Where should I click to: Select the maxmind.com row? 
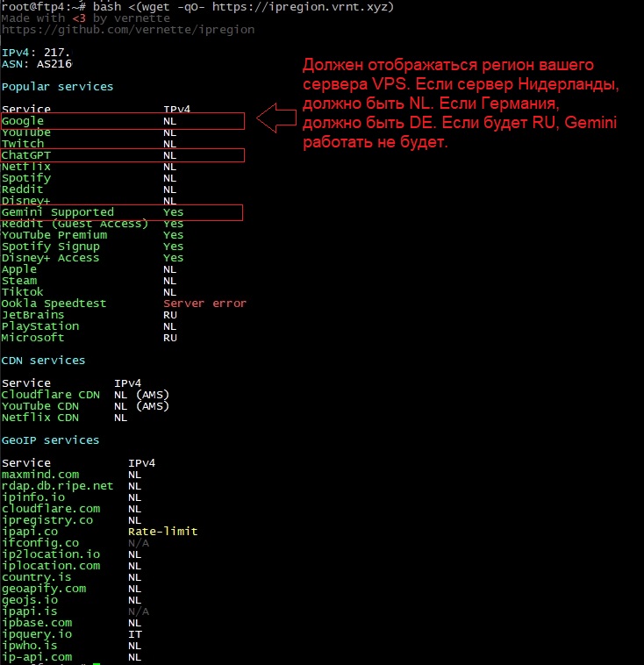[x=40, y=475]
